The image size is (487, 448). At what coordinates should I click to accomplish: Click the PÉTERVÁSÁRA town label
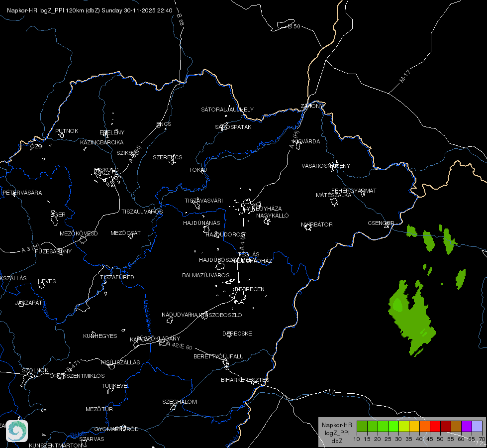[22, 193]
